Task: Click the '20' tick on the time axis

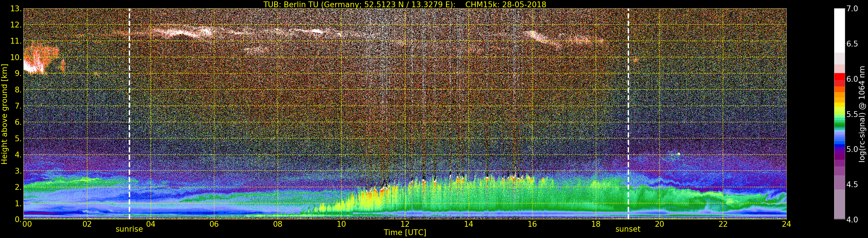Action: (x=659, y=224)
